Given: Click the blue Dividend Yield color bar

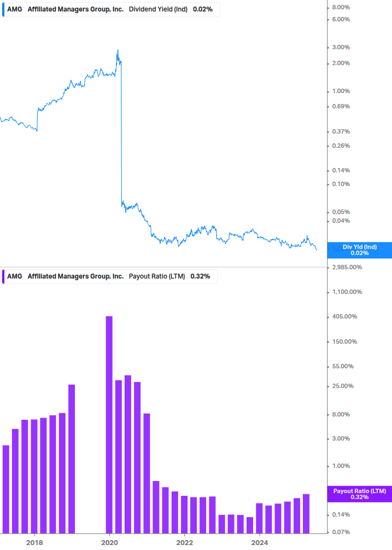Looking at the screenshot, I should [3, 9].
